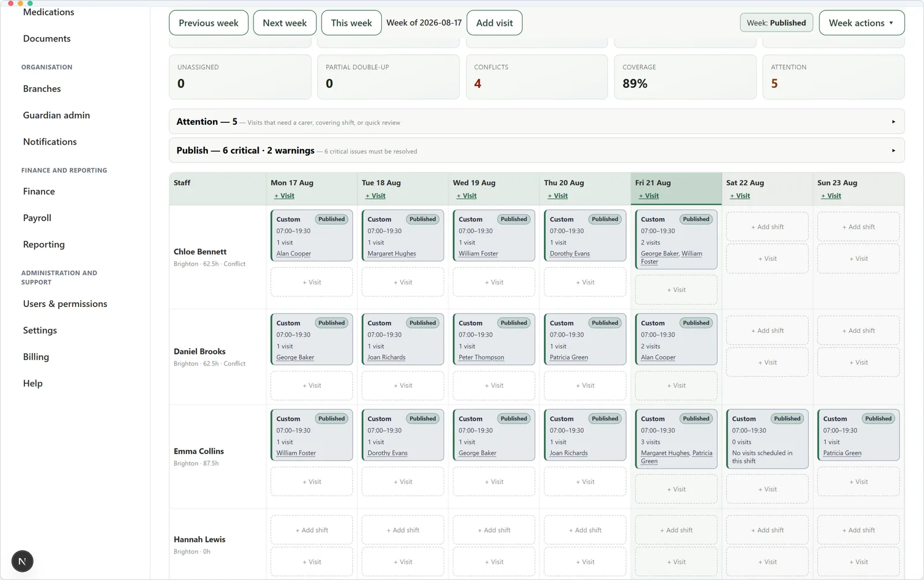The width and height of the screenshot is (924, 580).
Task: Open the Week actions dropdown
Action: tap(862, 23)
